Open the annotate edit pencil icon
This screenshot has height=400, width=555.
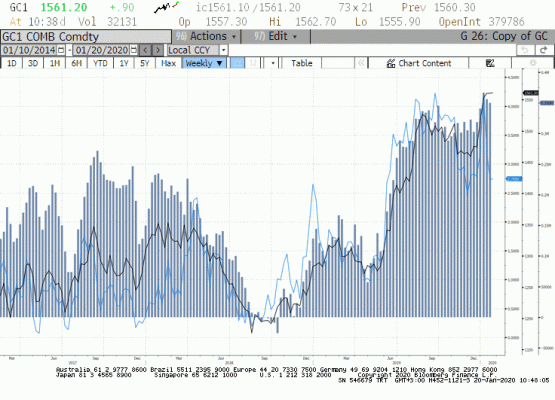point(490,63)
